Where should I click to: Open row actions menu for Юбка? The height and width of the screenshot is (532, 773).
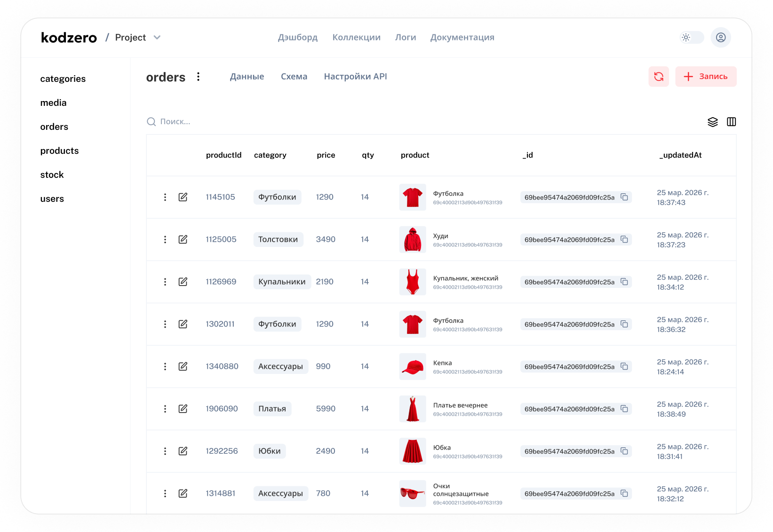[165, 451]
